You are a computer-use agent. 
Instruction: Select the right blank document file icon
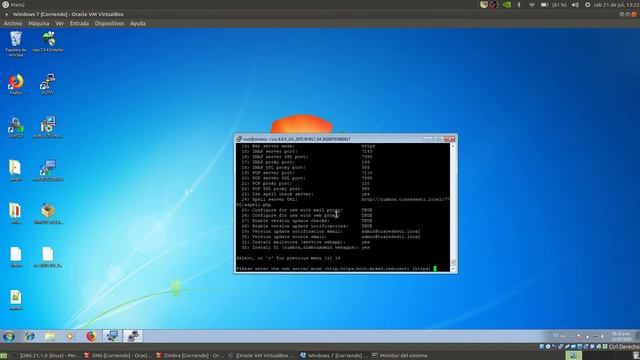[x=48, y=257]
